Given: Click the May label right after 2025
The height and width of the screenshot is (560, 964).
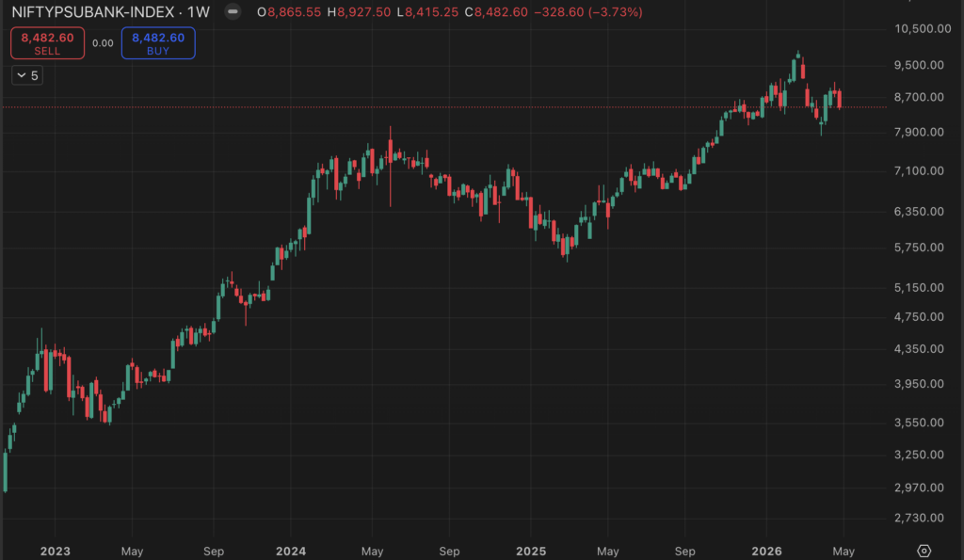Looking at the screenshot, I should pos(608,552).
